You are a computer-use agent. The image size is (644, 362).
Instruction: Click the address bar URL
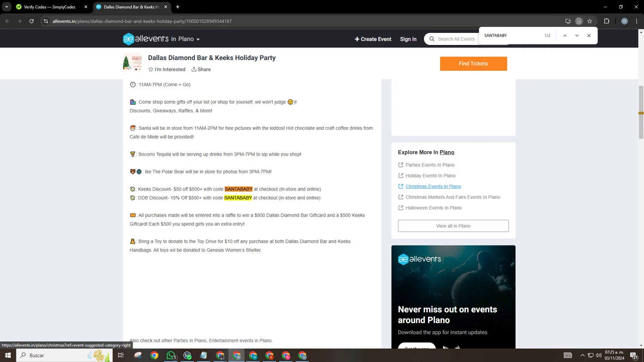[142, 21]
